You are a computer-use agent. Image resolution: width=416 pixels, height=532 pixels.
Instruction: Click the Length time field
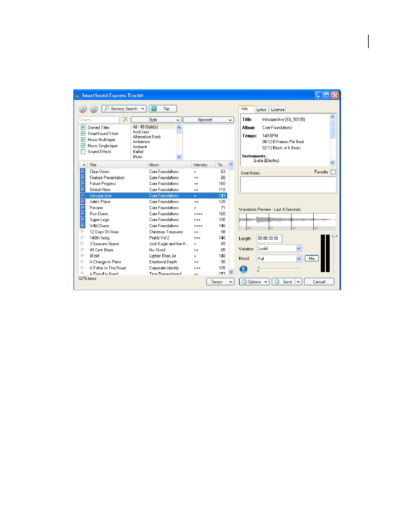270,238
